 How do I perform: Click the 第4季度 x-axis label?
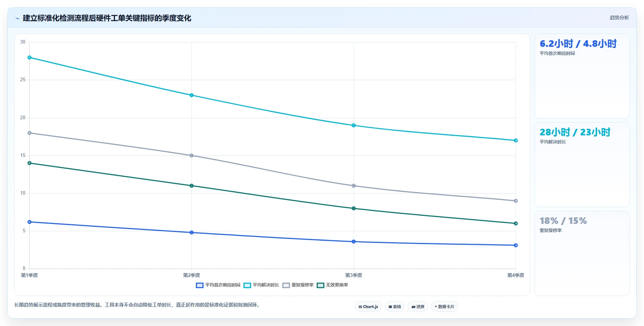pos(516,275)
